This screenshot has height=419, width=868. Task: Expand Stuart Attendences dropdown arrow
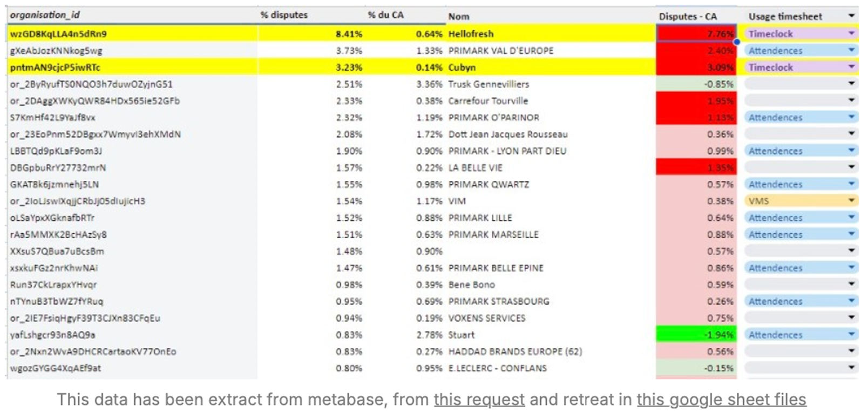click(x=851, y=335)
